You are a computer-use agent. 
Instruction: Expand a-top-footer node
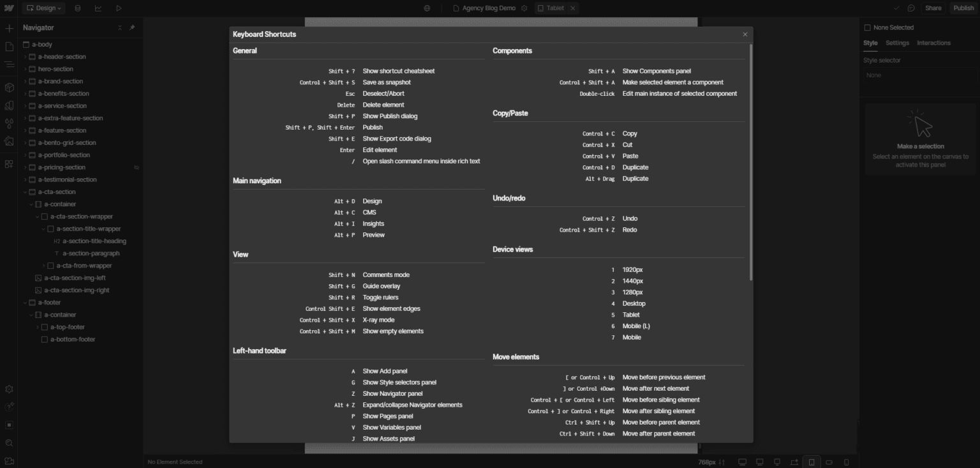[38, 327]
